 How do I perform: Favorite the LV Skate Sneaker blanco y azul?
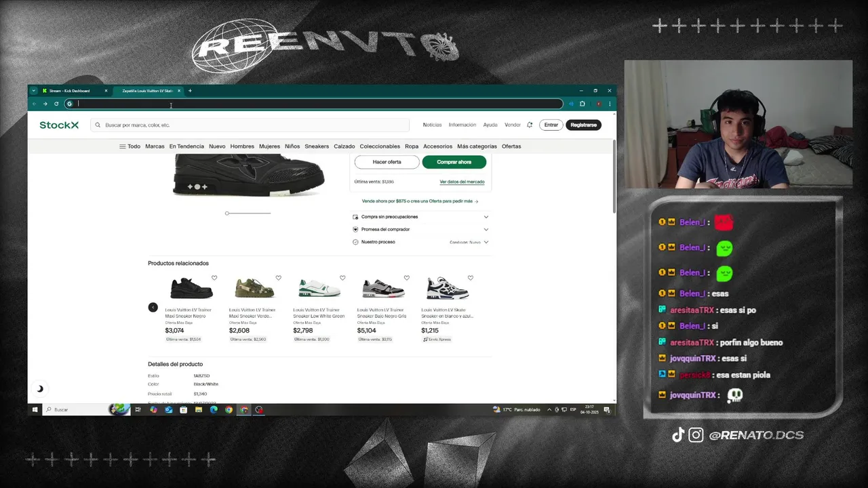pos(471,278)
